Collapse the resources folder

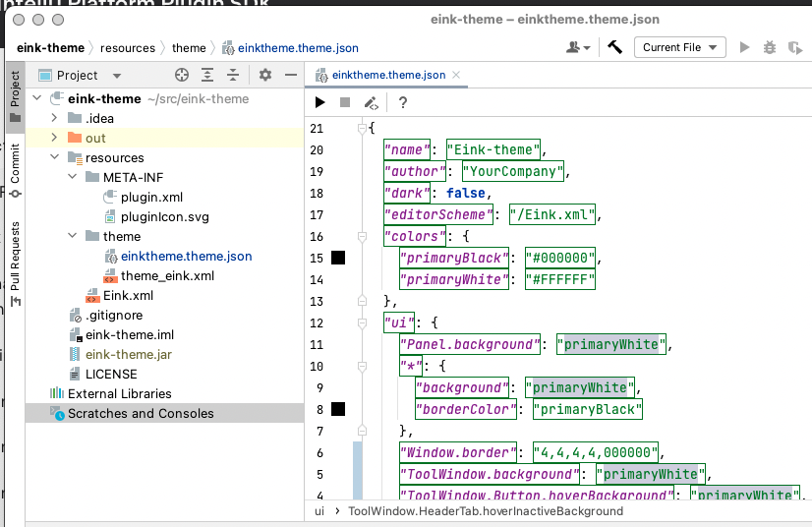pyautogui.click(x=54, y=156)
